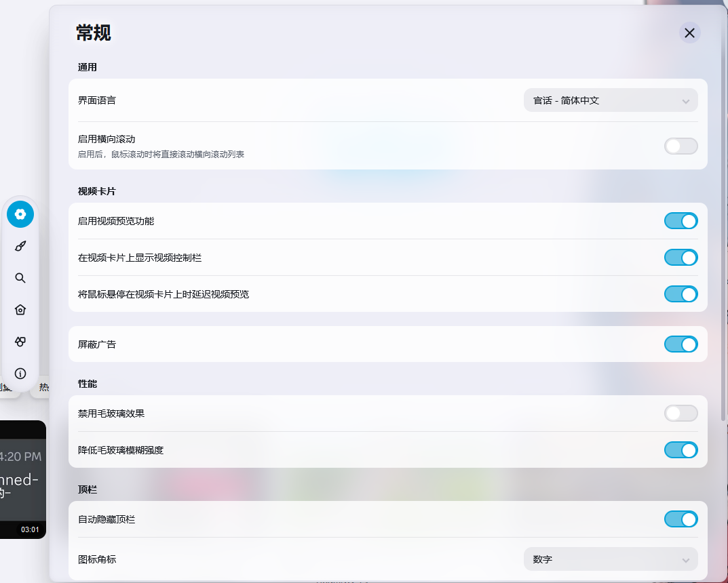
Task: Open the shapes icon settings section
Action: pyautogui.click(x=20, y=342)
